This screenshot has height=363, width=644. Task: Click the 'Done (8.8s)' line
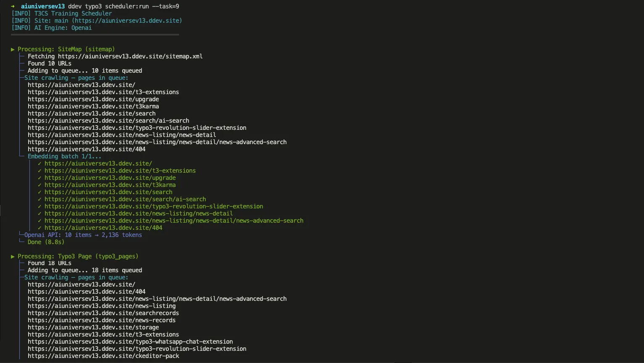[46, 242]
